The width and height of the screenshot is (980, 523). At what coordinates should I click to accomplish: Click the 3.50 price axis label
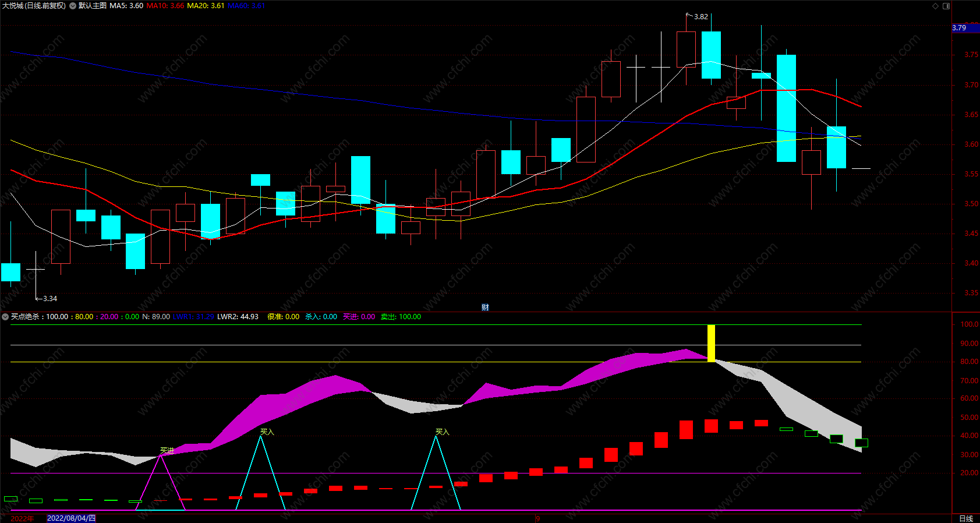click(971, 204)
